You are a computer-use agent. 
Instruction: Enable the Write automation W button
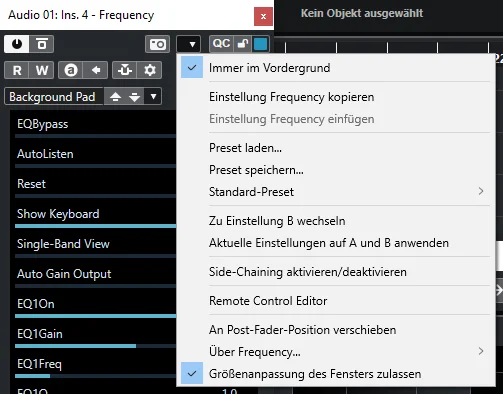click(42, 70)
